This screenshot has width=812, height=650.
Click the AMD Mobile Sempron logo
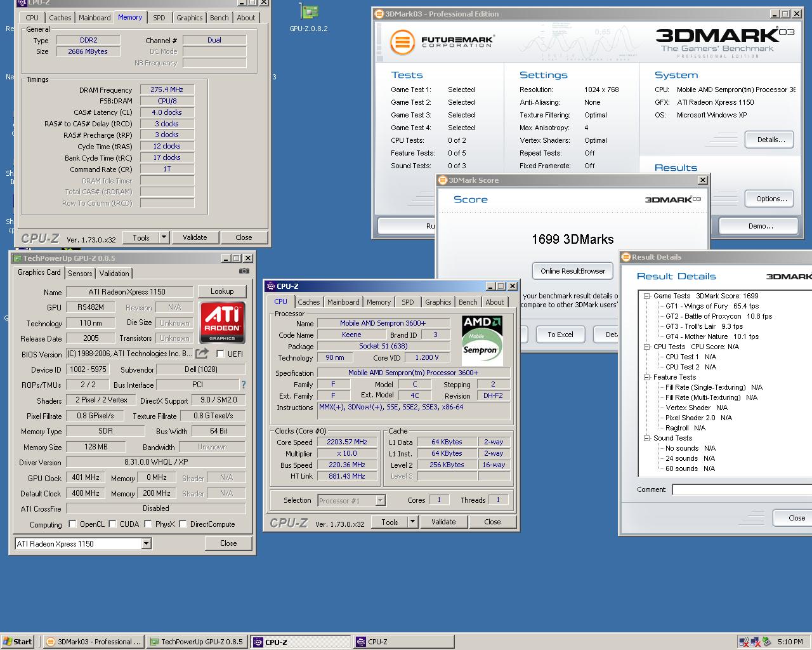tap(482, 340)
